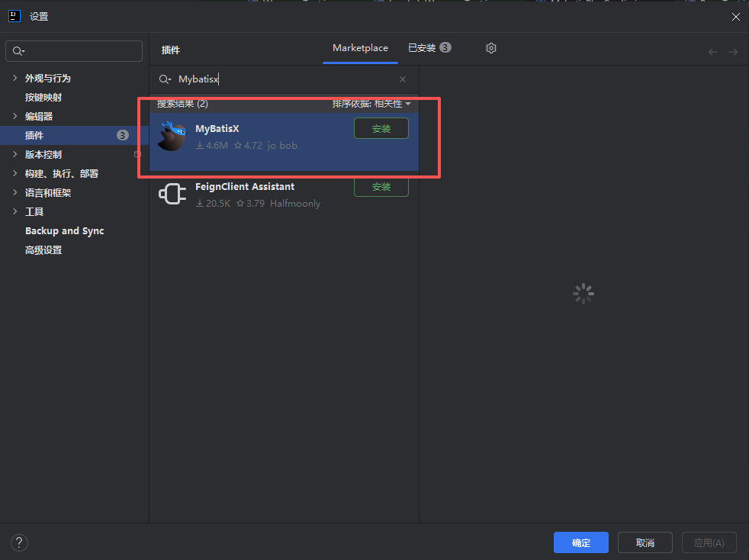The width and height of the screenshot is (749, 560).
Task: Expand the 工具 settings section
Action: click(14, 211)
